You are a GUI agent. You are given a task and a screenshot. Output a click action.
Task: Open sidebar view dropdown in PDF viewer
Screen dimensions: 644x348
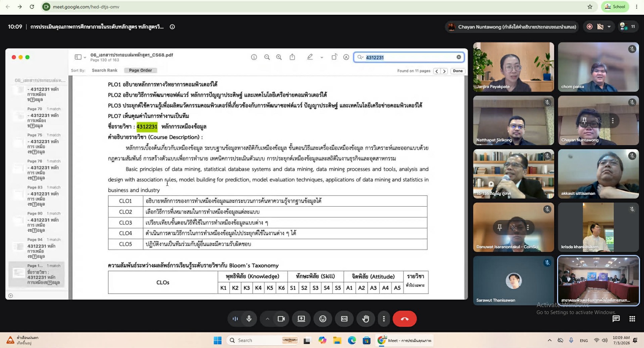[85, 57]
